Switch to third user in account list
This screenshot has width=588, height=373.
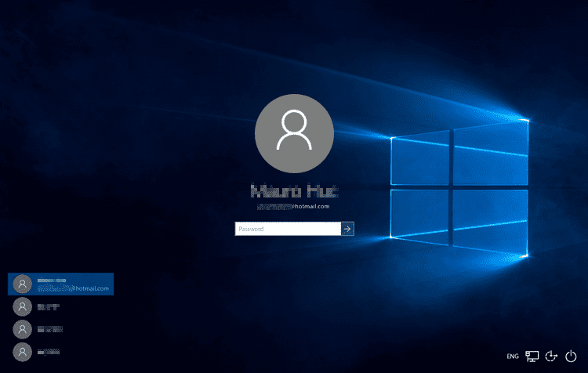(x=38, y=329)
